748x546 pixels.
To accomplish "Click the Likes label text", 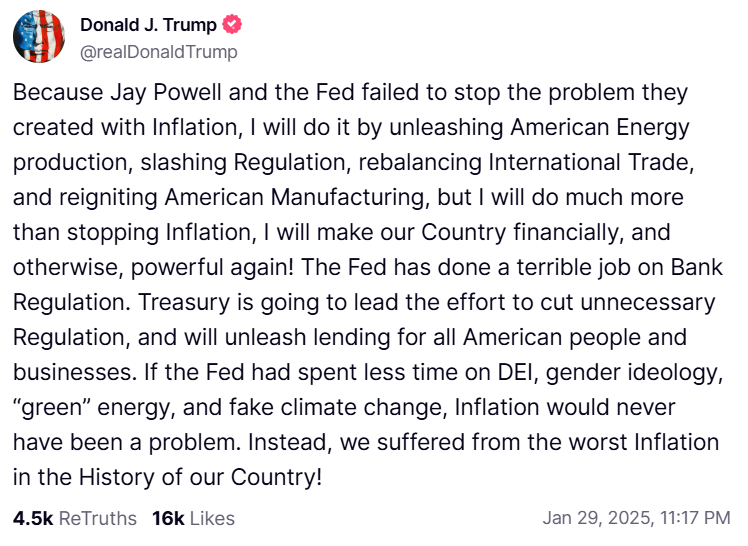I will point(212,518).
